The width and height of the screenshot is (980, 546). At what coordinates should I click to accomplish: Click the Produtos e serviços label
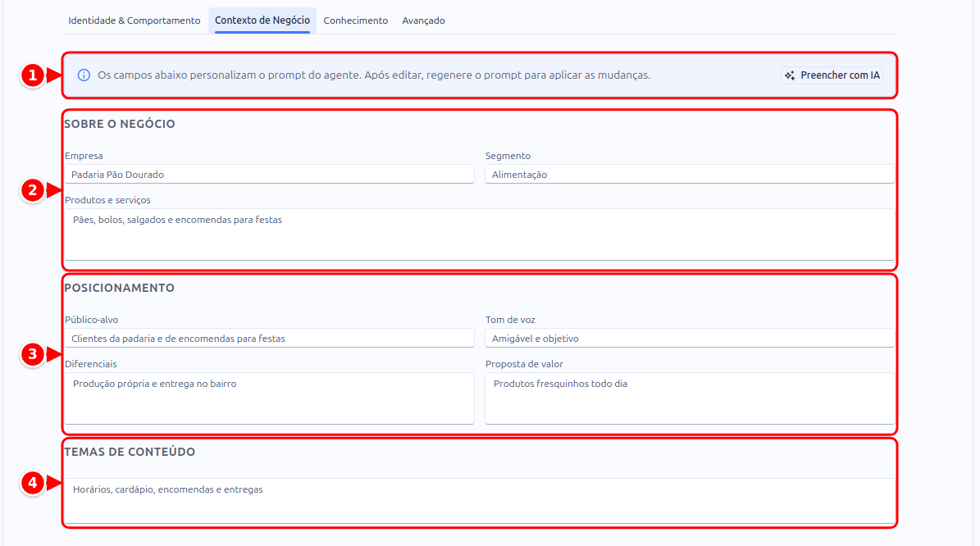(107, 200)
